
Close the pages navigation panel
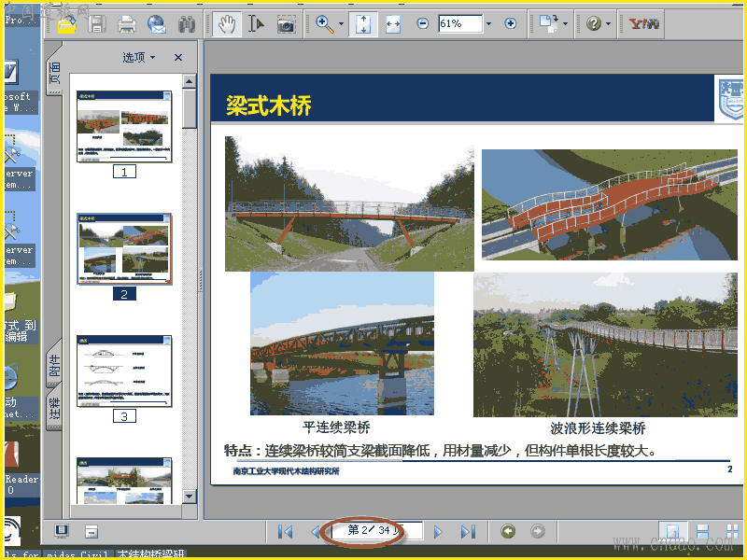coord(178,58)
